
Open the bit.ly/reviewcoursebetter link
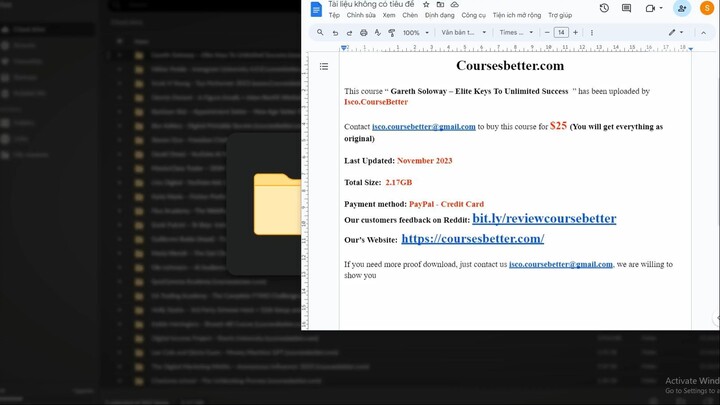point(544,218)
